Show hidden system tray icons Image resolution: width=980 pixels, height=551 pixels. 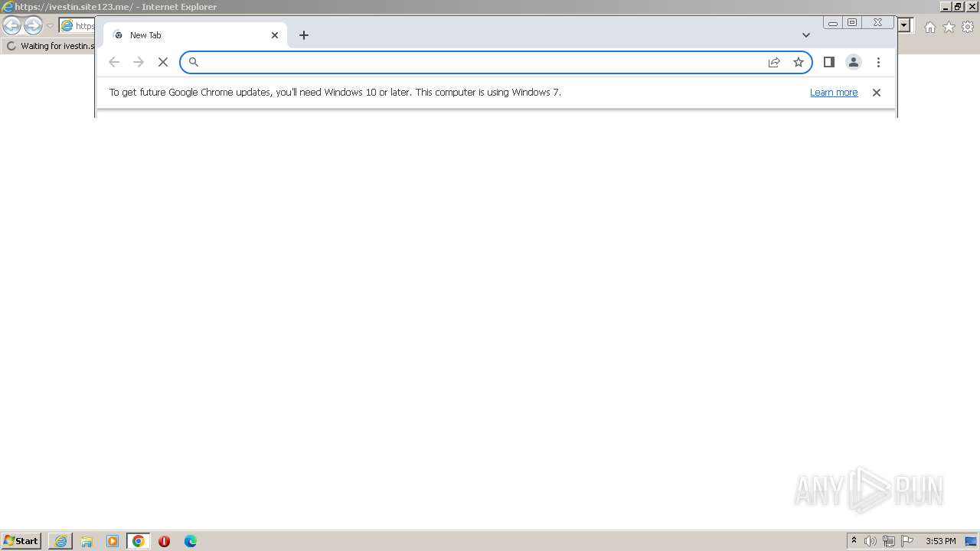(x=854, y=541)
